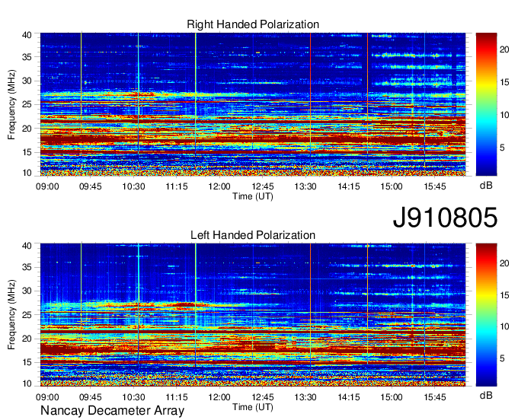The image size is (518, 420).
Task: Click the 14:15 tick label on bottom plot
Action: point(349,397)
